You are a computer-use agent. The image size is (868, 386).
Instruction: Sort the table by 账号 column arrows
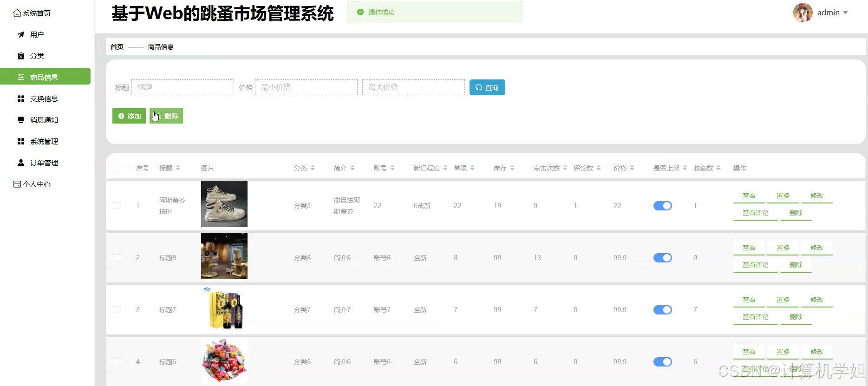(392, 168)
